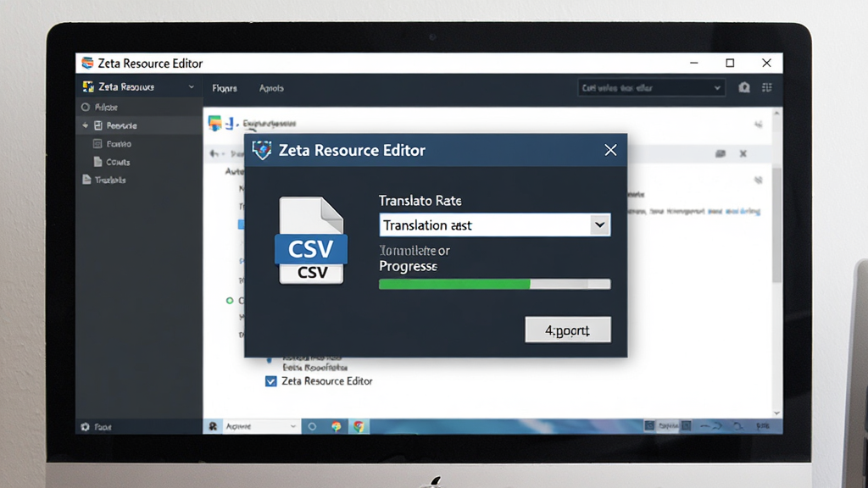Click the grid layout icon in the top bar
The width and height of the screenshot is (868, 488).
(766, 87)
